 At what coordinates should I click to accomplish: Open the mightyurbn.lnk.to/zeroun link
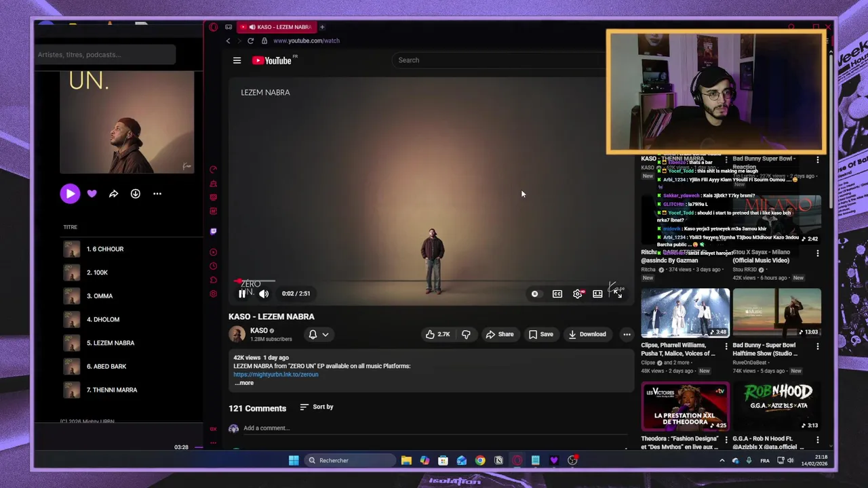coord(275,374)
